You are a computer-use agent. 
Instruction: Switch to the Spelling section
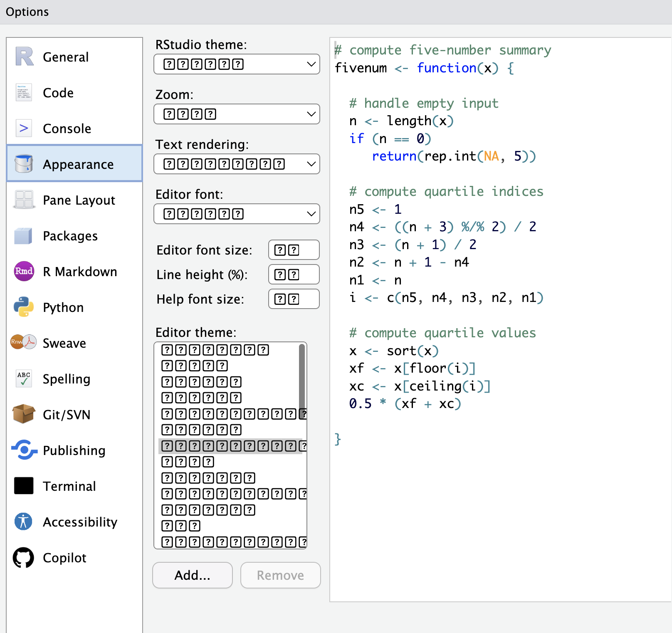[67, 379]
